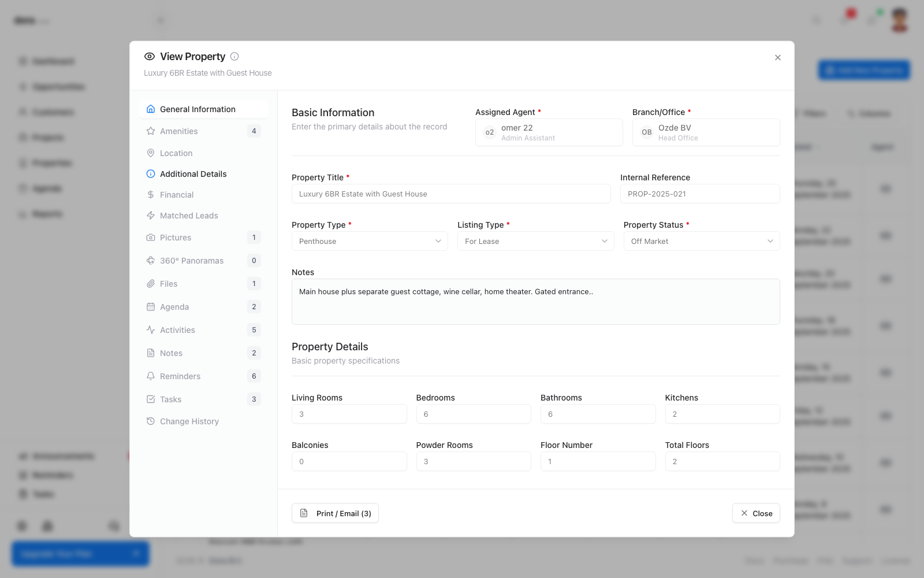Open the General Information section
The height and width of the screenshot is (578, 924).
point(203,109)
